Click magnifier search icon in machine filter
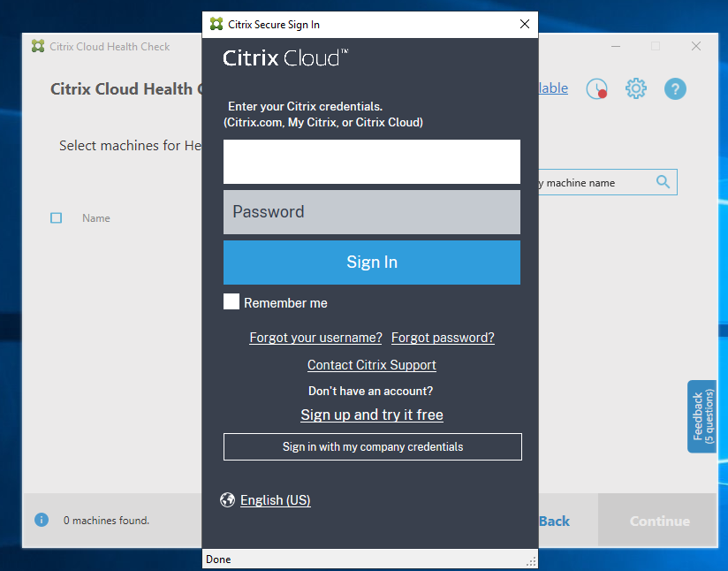Image resolution: width=728 pixels, height=571 pixels. [x=663, y=182]
